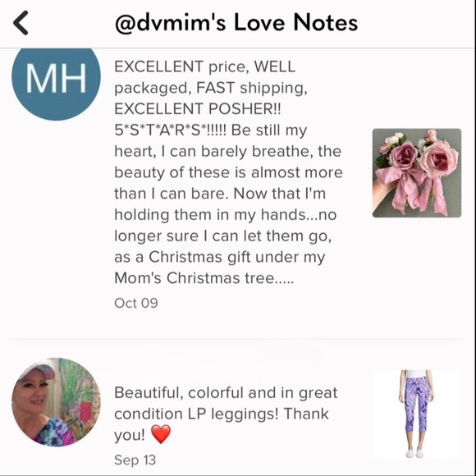
Task: Tap the 'heart, I can barely breathe' line
Action: (227, 152)
